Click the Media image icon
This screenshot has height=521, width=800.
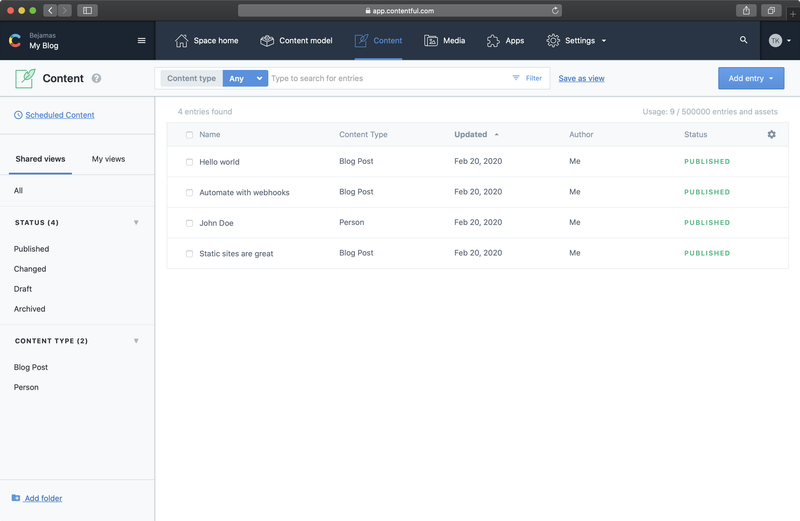[x=431, y=41]
